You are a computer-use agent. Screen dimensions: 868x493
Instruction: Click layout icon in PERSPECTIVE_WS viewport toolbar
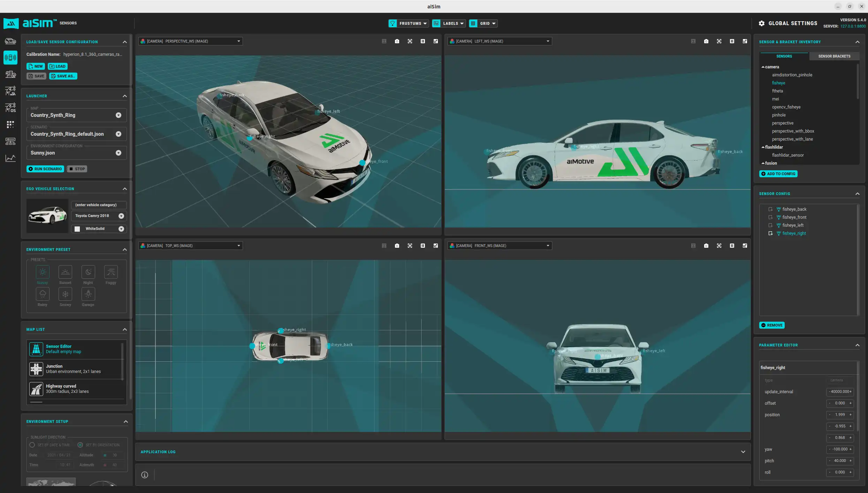pyautogui.click(x=436, y=41)
